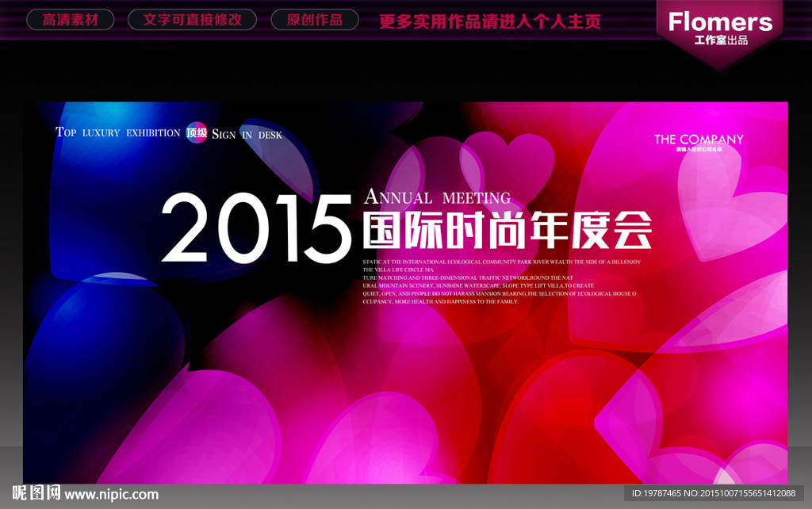Click the 国际时尚年度会 headline
The width and height of the screenshot is (812, 509).
point(507,231)
